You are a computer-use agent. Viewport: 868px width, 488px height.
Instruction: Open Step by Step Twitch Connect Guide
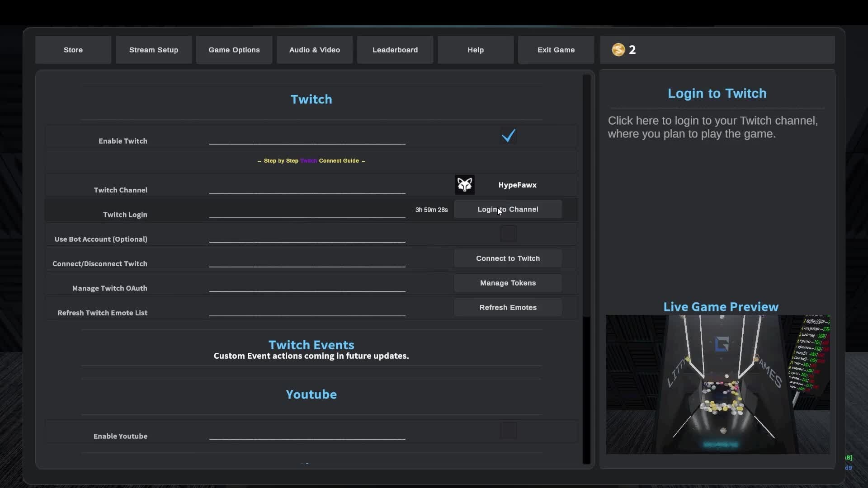(311, 161)
